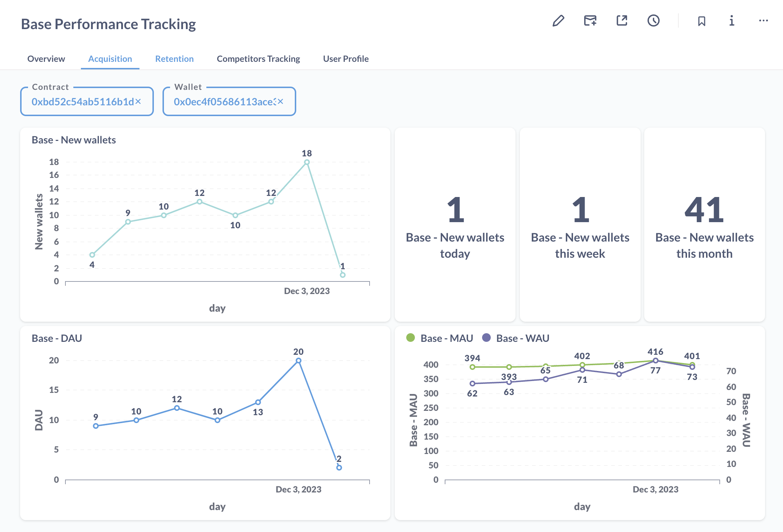Bookmark this dashboard
This screenshot has height=532, width=783.
tap(701, 21)
